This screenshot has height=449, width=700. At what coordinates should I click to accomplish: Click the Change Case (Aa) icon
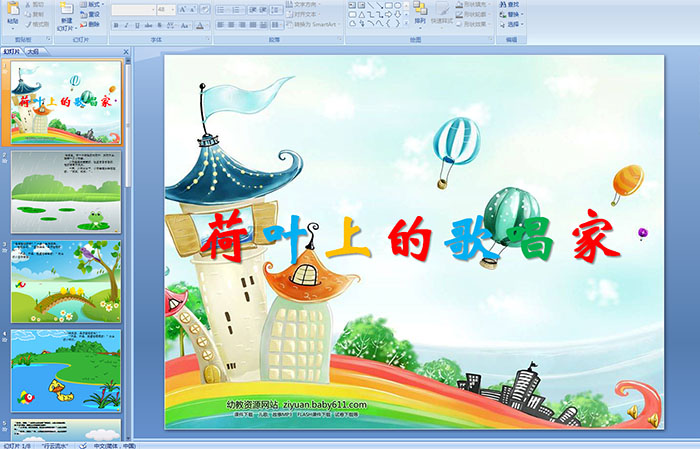[184, 25]
